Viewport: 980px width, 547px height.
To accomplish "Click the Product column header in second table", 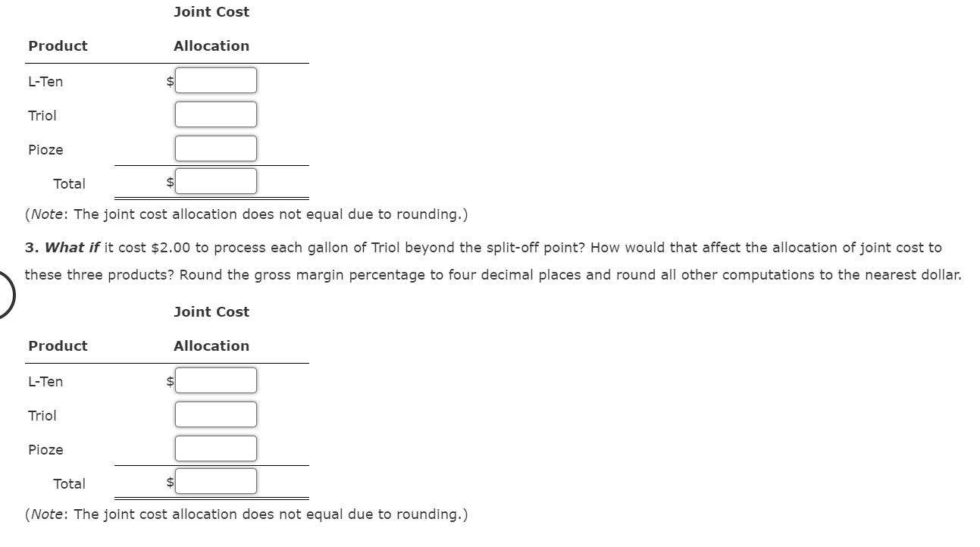I will pos(58,345).
